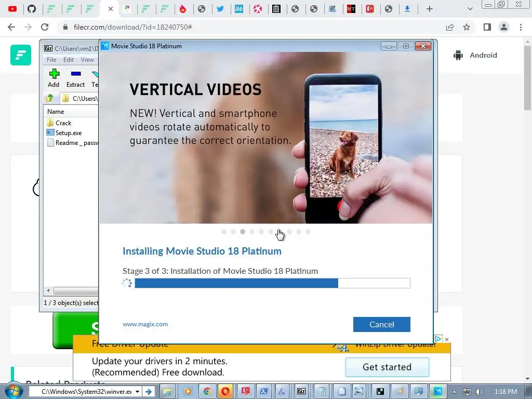Go forward in browser
532x399 pixels.
[28, 27]
